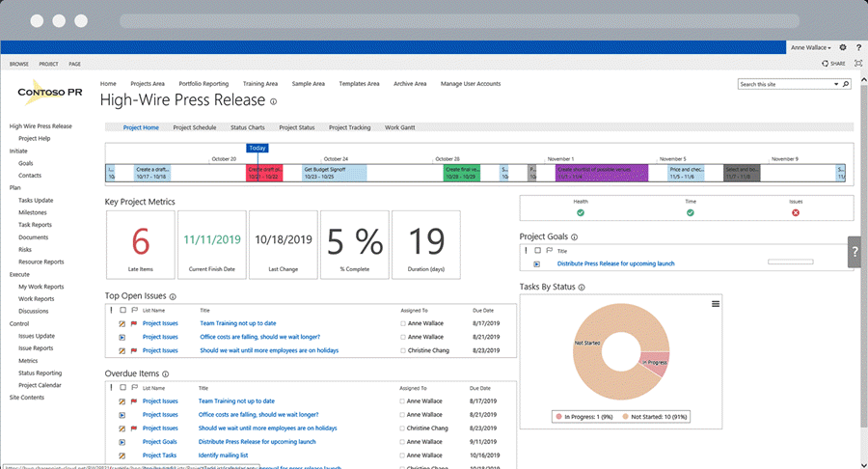
Task: Open the Tasks By Status chart hamburger menu
Action: 716,304
